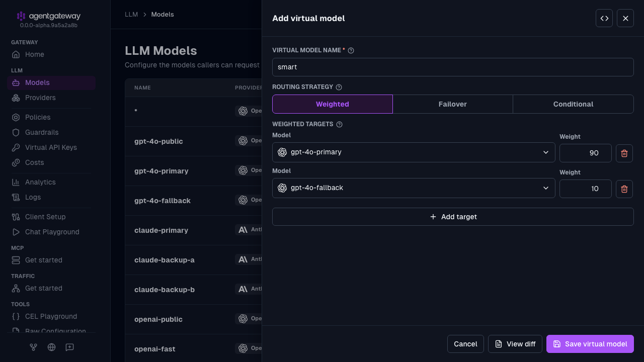The height and width of the screenshot is (362, 644).
Task: Click View diff button
Action: pos(515,344)
